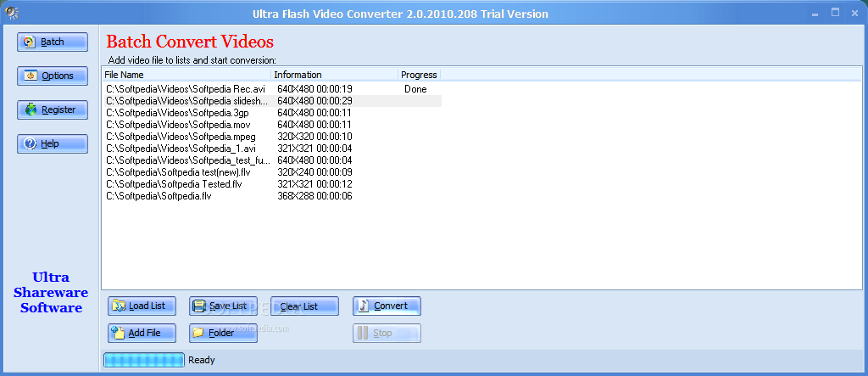Select the Softpedia Tested.flv row

click(271, 184)
